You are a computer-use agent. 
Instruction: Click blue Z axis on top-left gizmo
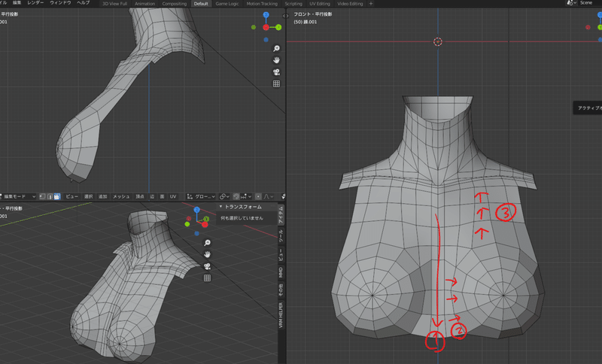266,14
